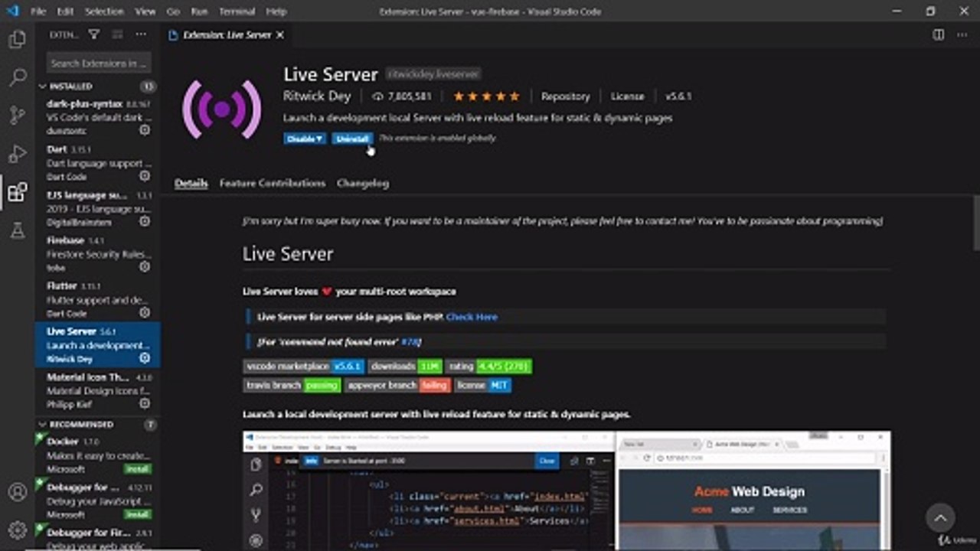Open the Go menu

[173, 11]
